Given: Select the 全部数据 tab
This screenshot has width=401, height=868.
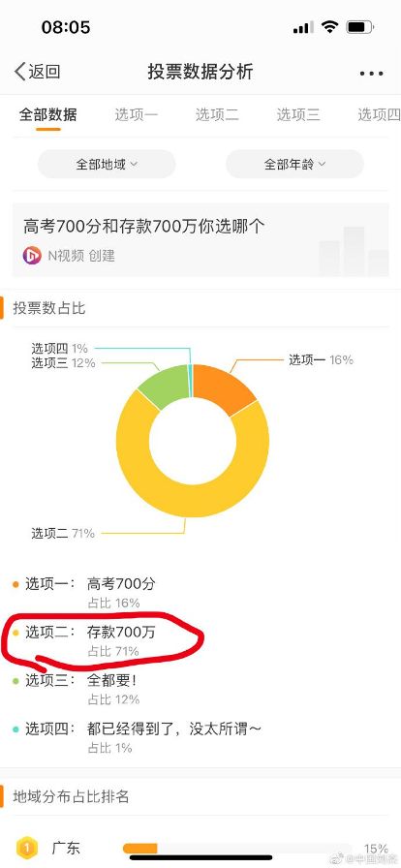Looking at the screenshot, I should (x=48, y=114).
